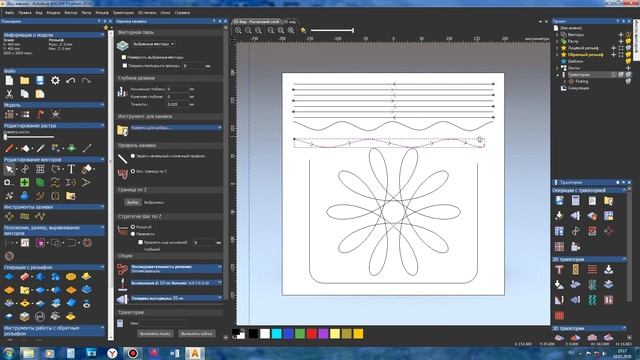The width and height of the screenshot is (640, 360).
Task: Expand the cutting sequence bar
Action: tap(176, 269)
